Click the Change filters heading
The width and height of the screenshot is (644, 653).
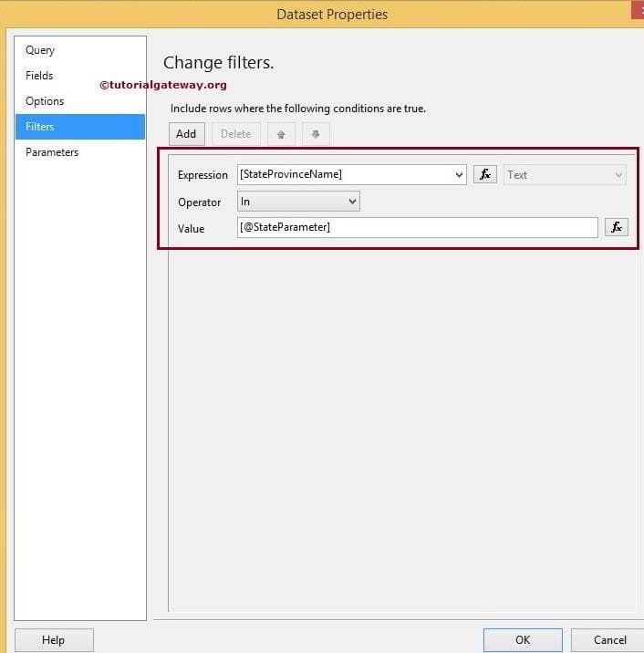[218, 63]
